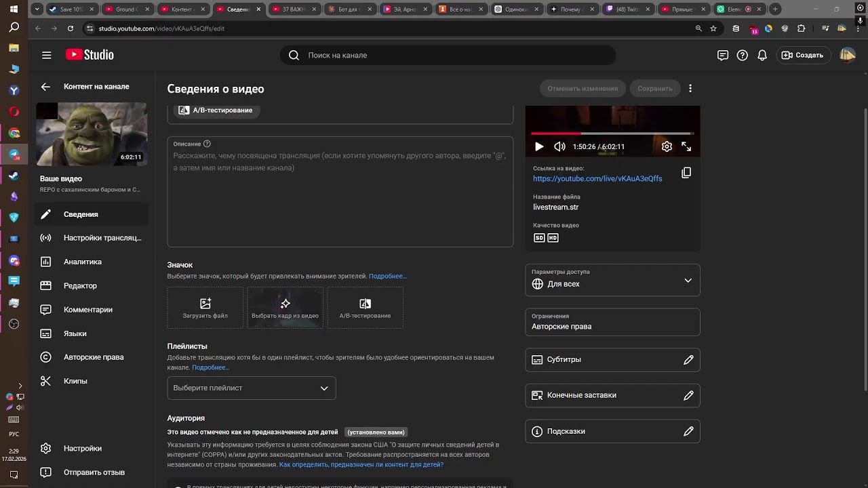The height and width of the screenshot is (488, 868).
Task: Enter fullscreen in the video preview
Action: (x=686, y=146)
